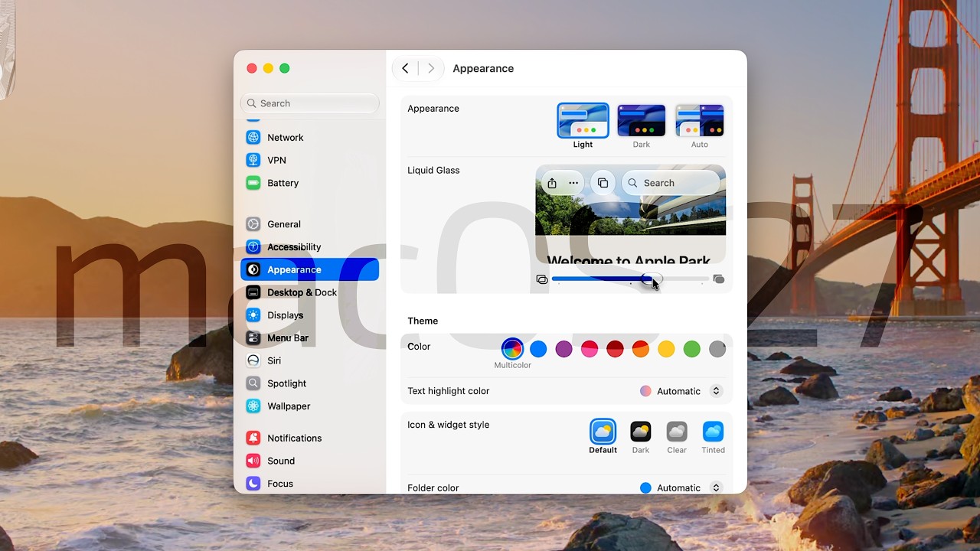Click the Theme section heading
This screenshot has height=551, width=980.
[x=423, y=321]
